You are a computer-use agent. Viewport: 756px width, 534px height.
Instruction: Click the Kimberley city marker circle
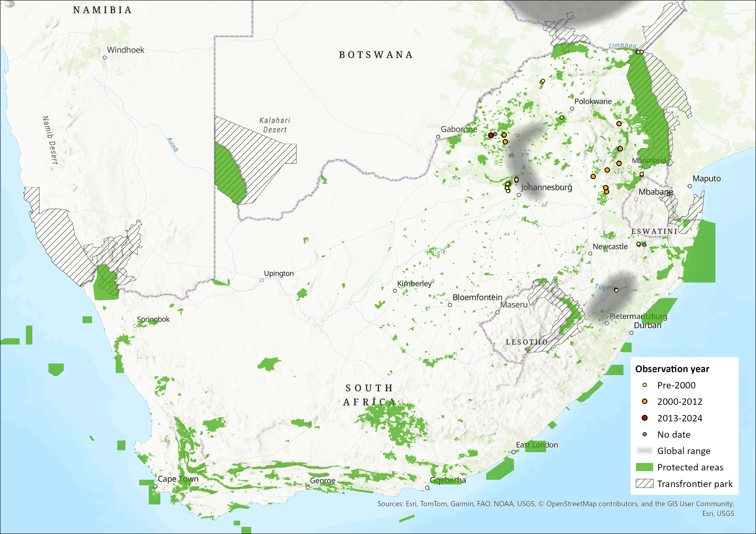tap(395, 291)
